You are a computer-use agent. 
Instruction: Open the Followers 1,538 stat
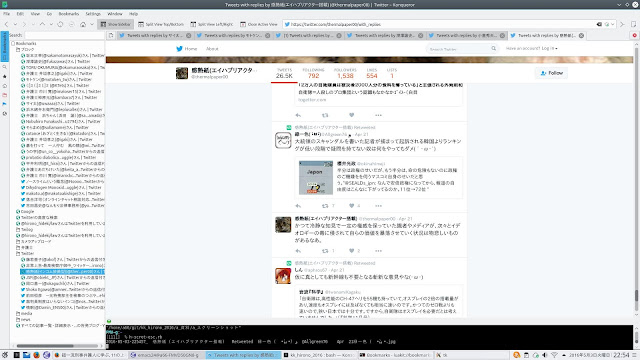[345, 73]
